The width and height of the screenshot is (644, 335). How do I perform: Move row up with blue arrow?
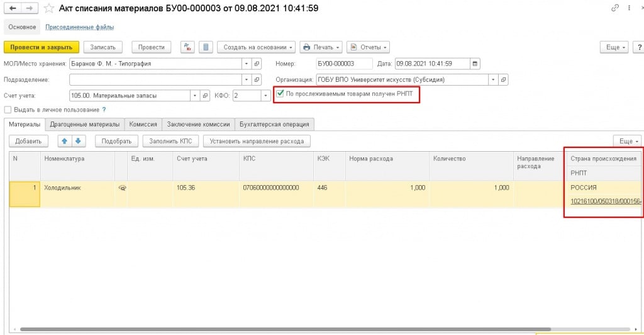64,141
